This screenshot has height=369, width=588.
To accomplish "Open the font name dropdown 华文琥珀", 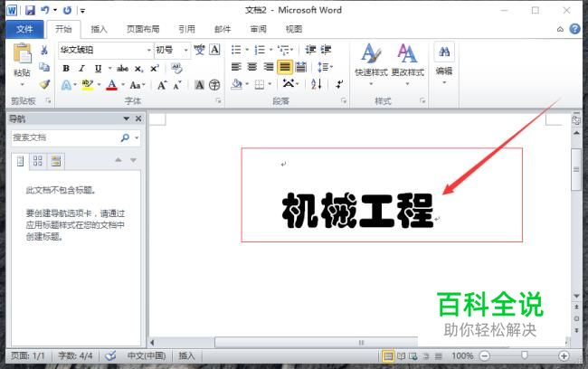I will click(149, 50).
